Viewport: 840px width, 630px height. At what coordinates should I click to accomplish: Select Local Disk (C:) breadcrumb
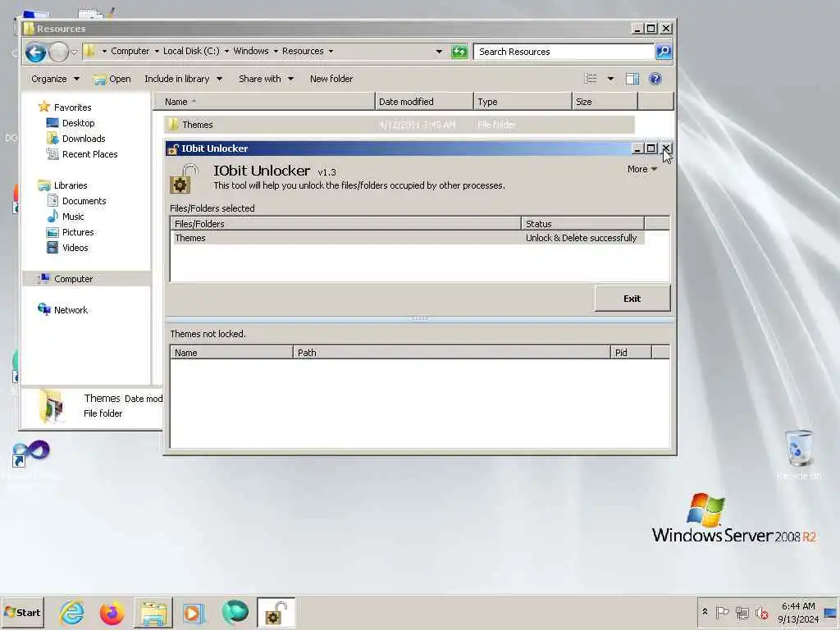(191, 51)
